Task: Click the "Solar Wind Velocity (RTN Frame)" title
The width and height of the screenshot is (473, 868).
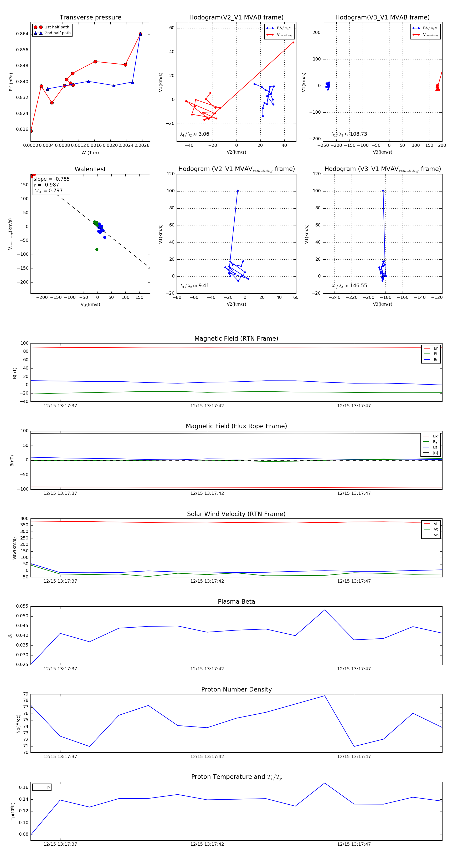Action: point(236,514)
